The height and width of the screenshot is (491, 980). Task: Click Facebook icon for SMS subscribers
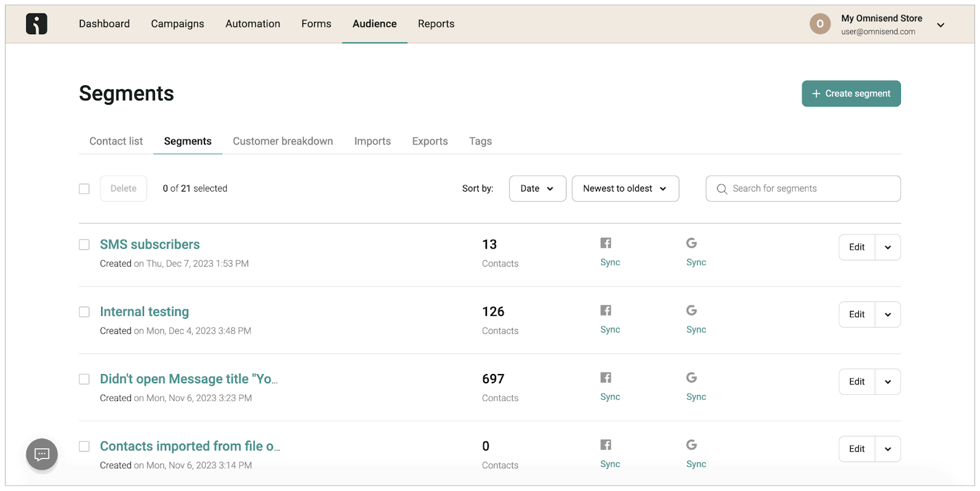click(606, 243)
